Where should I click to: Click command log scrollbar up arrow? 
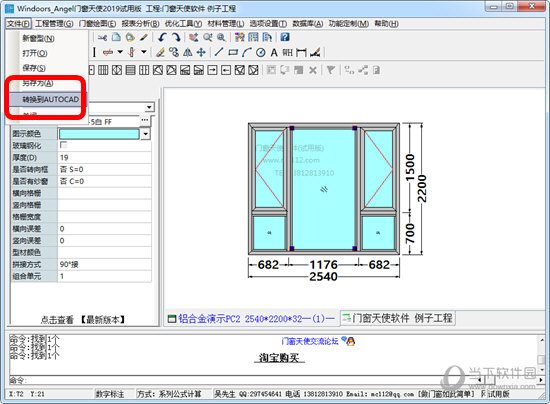(542, 340)
